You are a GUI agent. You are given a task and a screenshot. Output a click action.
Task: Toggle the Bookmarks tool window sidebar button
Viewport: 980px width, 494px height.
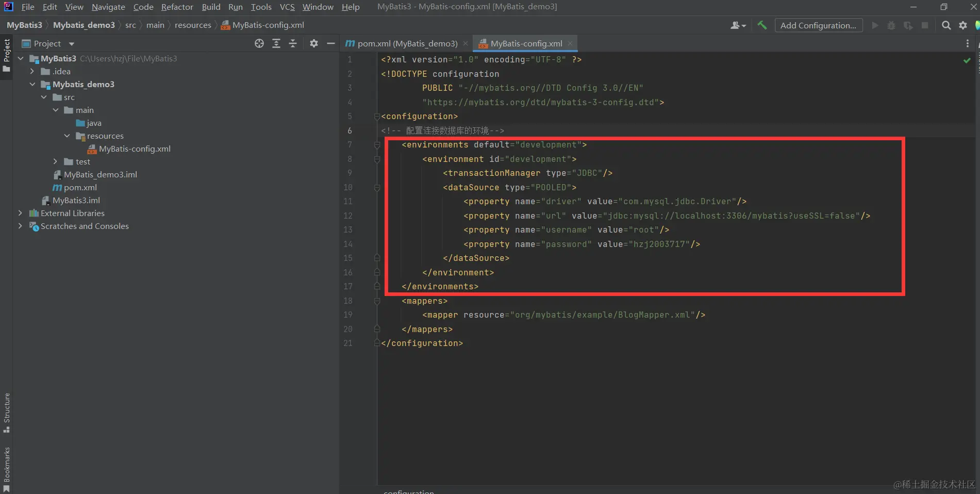point(6,469)
